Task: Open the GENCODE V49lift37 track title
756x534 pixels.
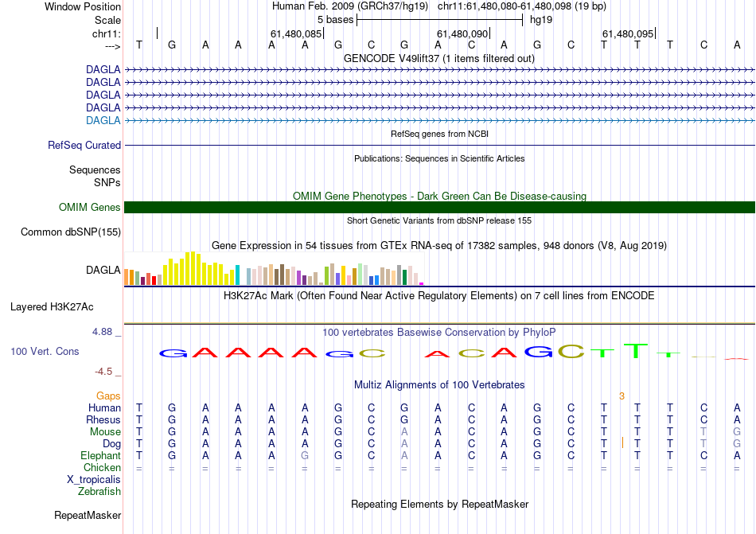Action: tap(438, 58)
